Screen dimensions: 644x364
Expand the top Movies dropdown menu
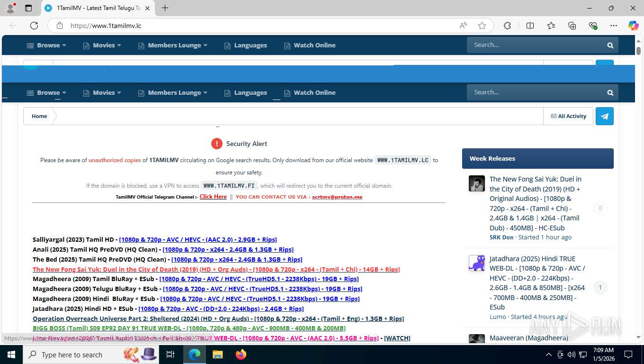pos(102,45)
